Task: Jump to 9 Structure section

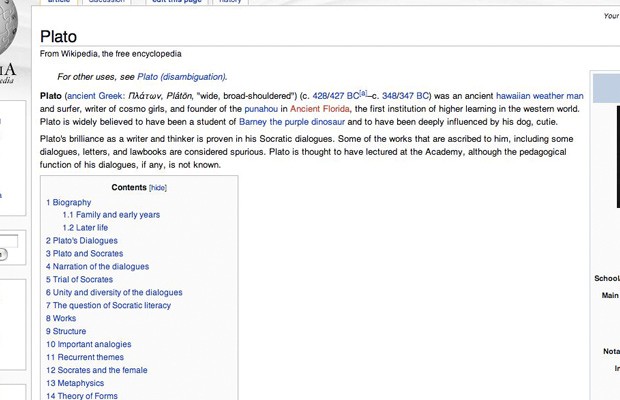Action: (66, 331)
